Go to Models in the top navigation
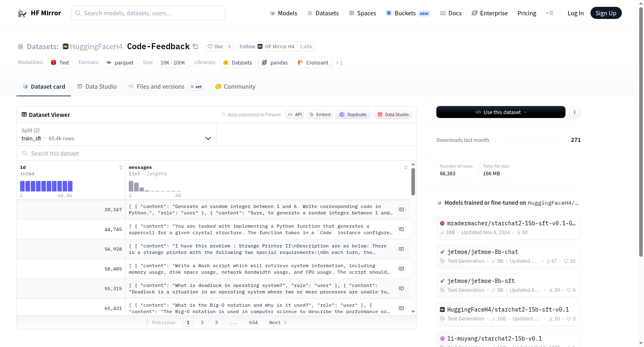 pos(283,13)
